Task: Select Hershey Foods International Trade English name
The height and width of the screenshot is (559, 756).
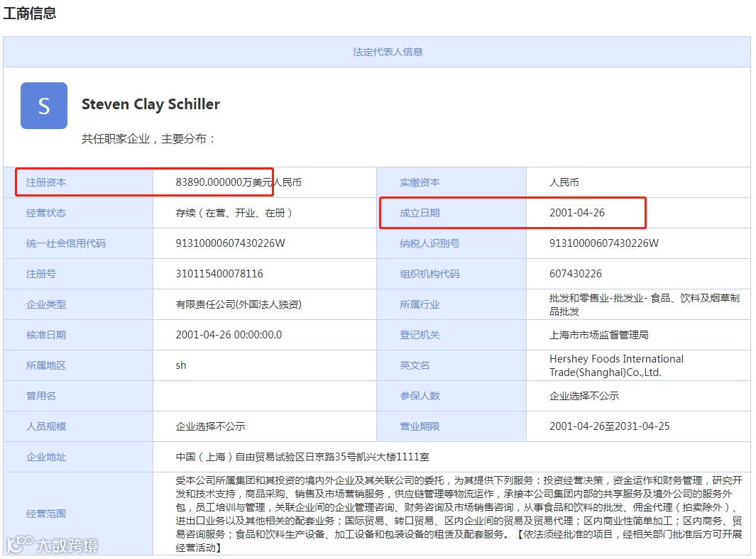Action: 617,366
